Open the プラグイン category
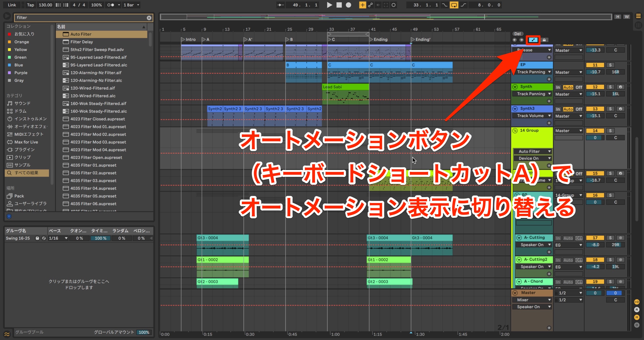Image resolution: width=644 pixels, height=340 pixels. pyautogui.click(x=24, y=149)
